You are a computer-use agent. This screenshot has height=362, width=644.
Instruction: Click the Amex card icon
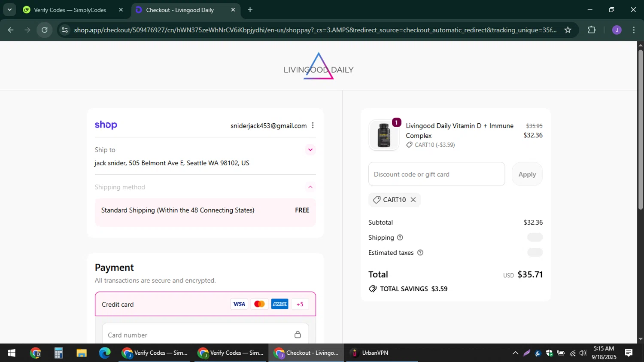point(280,304)
